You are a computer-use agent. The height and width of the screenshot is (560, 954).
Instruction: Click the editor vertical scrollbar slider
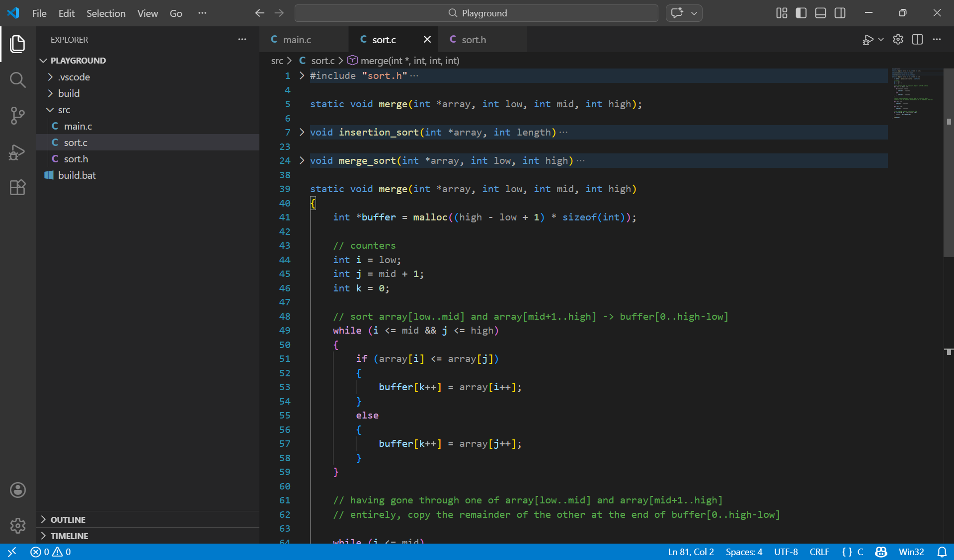pyautogui.click(x=948, y=164)
